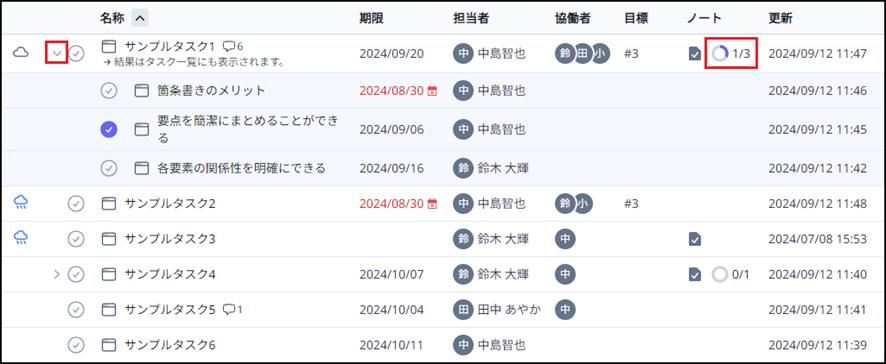Click the 期限 column header
The height and width of the screenshot is (364, 886).
point(371,18)
